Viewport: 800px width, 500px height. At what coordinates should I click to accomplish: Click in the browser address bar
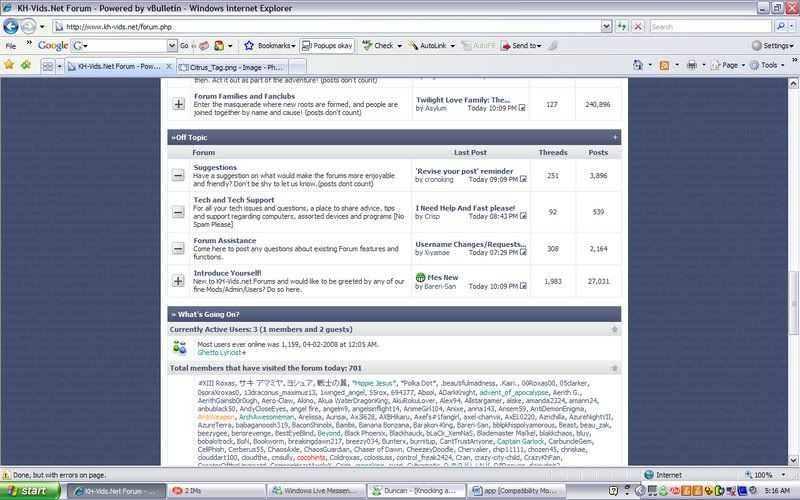point(327,27)
